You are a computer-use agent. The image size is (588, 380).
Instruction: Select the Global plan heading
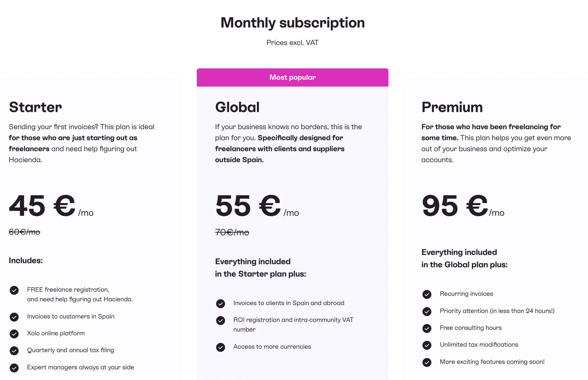(237, 107)
